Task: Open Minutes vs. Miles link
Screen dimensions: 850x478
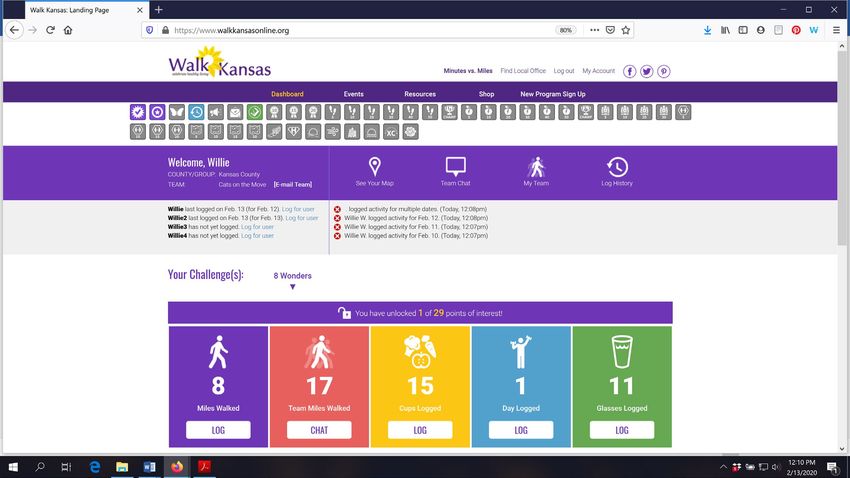Action: tap(468, 71)
